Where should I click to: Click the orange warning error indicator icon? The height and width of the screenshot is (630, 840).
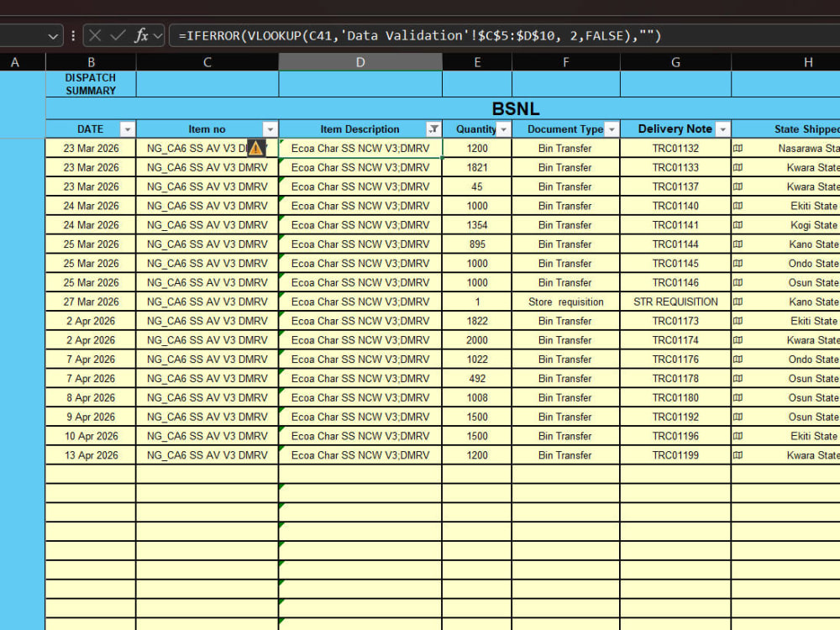pyautogui.click(x=256, y=149)
